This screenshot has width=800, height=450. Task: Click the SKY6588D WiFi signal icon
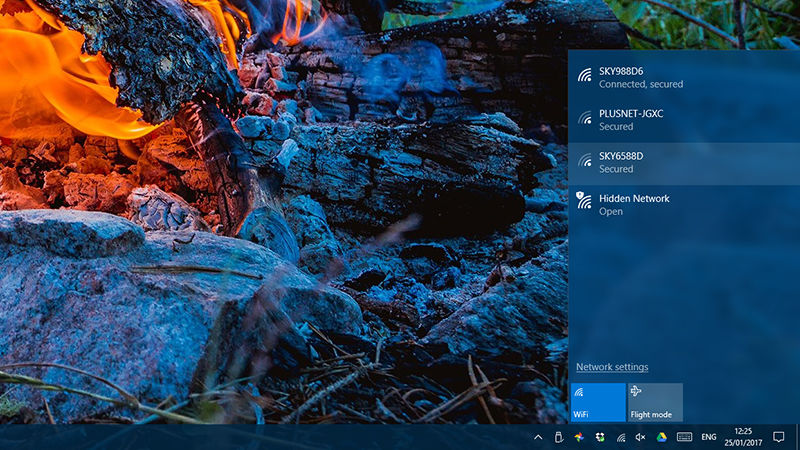[x=585, y=160]
